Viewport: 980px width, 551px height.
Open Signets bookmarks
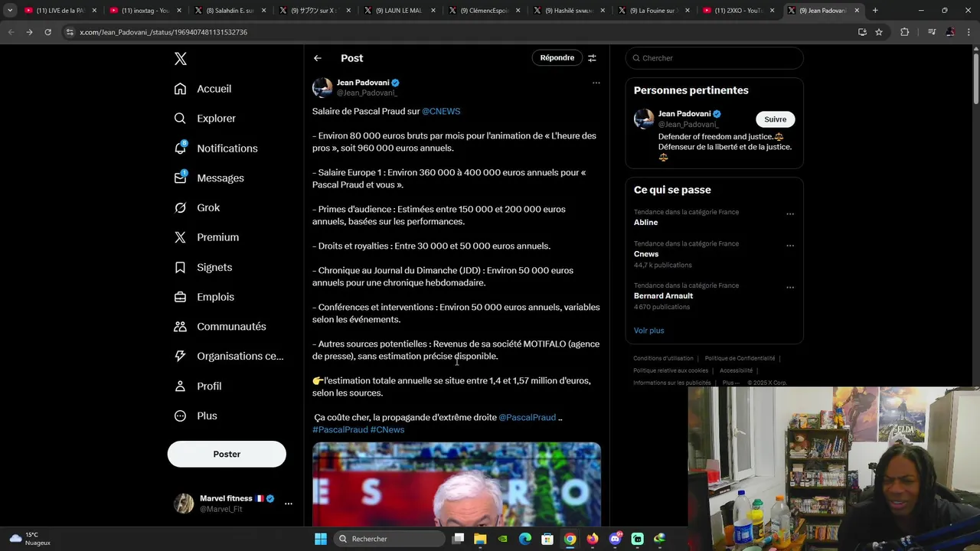[x=203, y=267]
